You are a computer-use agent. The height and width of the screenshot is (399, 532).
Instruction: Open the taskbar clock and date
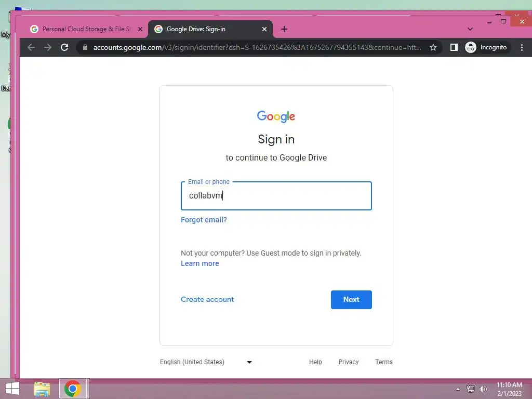509,389
